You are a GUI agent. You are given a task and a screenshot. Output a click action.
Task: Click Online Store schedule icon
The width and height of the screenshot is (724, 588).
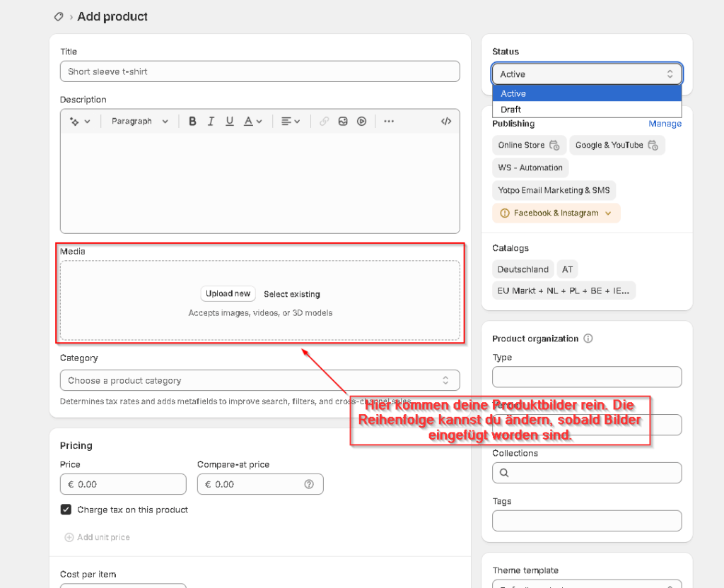(x=554, y=145)
